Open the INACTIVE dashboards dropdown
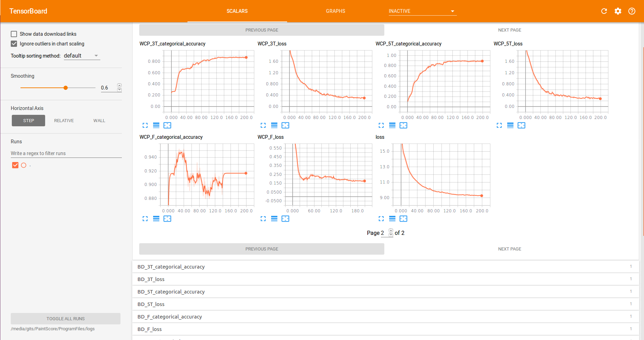 tap(422, 11)
